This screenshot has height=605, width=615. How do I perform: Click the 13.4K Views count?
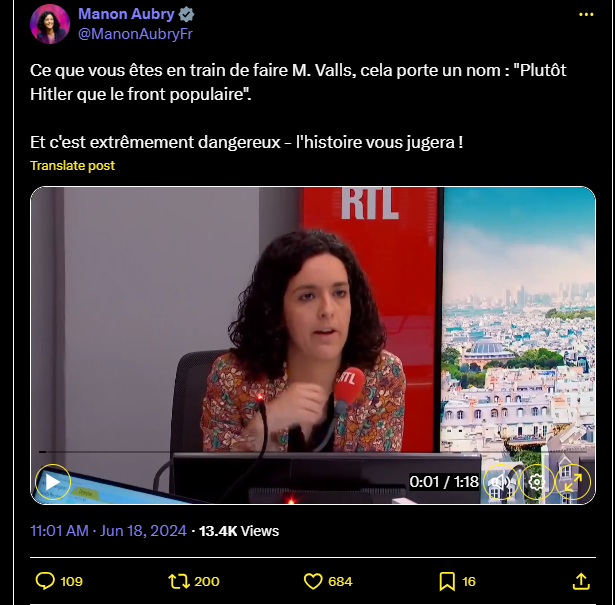point(239,531)
